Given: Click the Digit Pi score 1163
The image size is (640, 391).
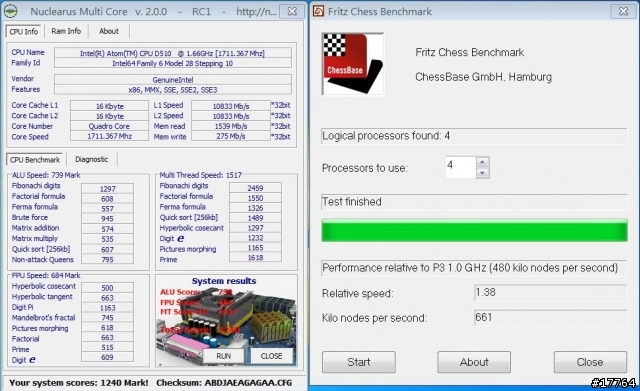Looking at the screenshot, I should (107, 308).
